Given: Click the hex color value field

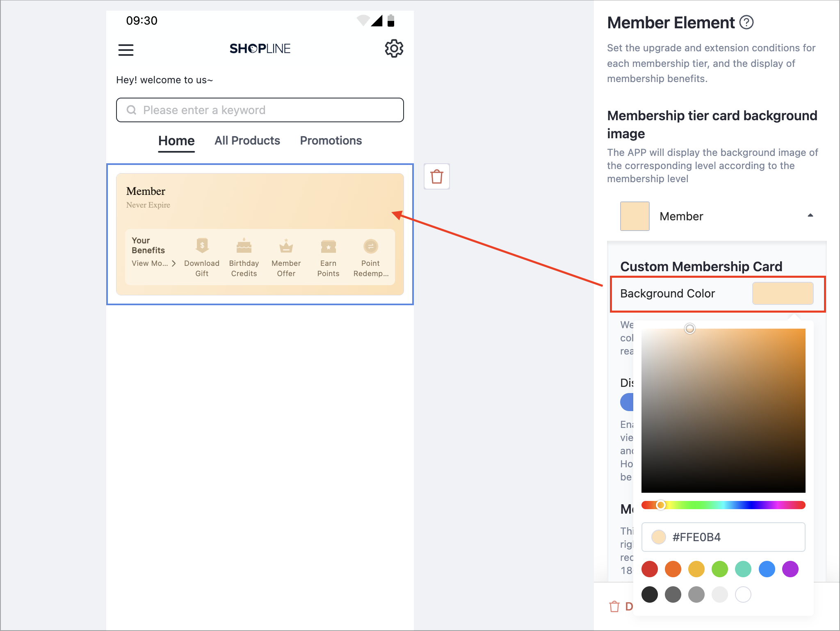Looking at the screenshot, I should point(723,537).
